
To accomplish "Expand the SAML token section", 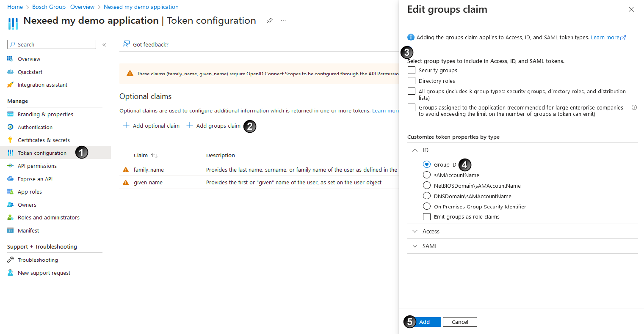I will point(415,246).
